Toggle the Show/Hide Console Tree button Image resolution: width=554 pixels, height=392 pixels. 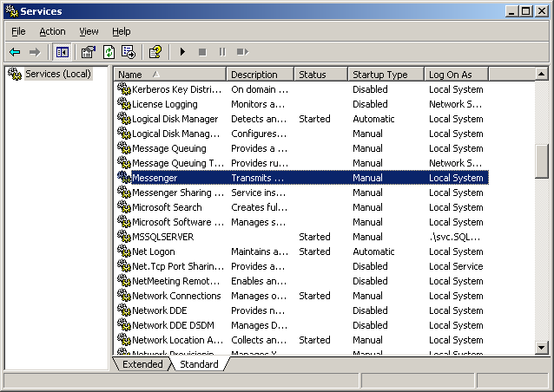tap(63, 52)
